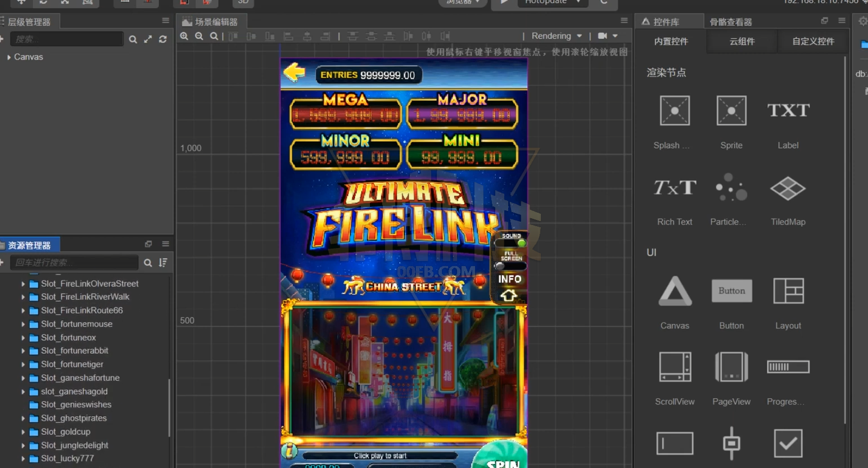Select the Toggle checkbox widget icon
The width and height of the screenshot is (868, 468).
tap(788, 443)
